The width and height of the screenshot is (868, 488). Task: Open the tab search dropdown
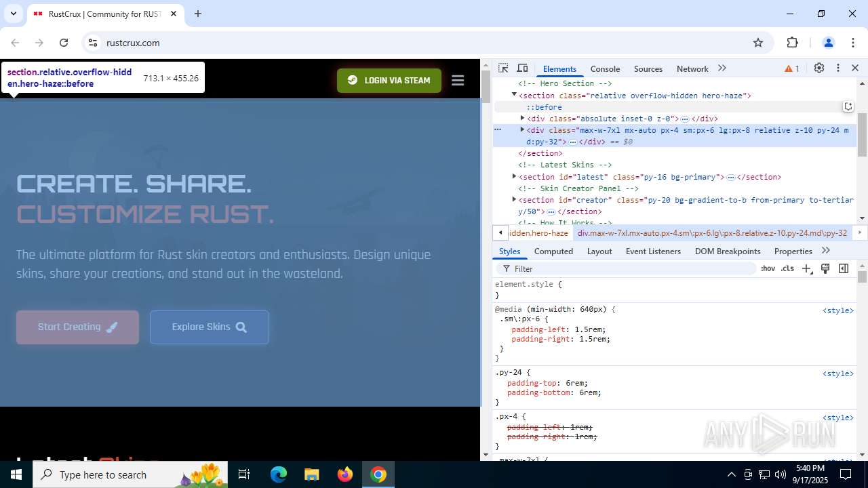[x=13, y=14]
